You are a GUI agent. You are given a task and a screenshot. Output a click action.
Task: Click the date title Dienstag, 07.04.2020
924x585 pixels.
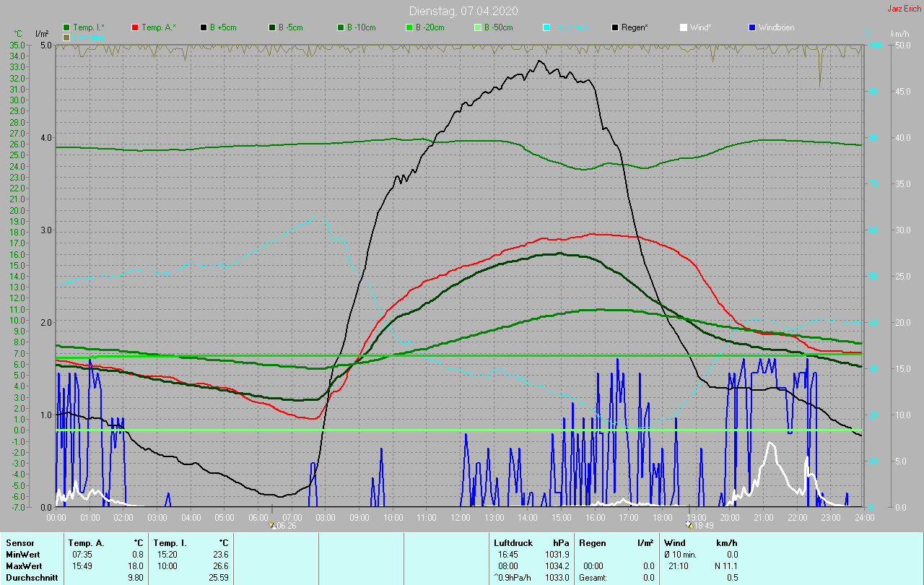(463, 11)
